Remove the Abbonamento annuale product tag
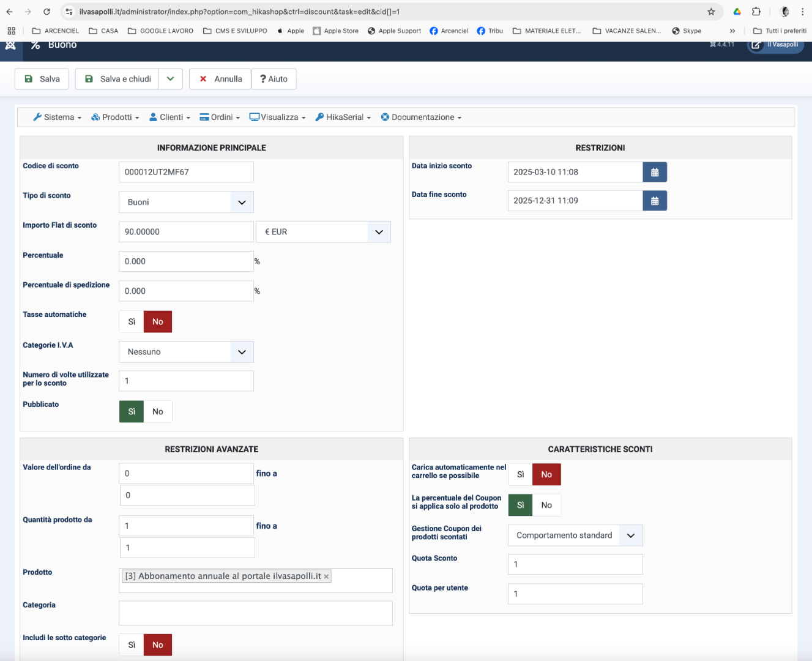Screen dimensions: 812x661 click(x=326, y=577)
